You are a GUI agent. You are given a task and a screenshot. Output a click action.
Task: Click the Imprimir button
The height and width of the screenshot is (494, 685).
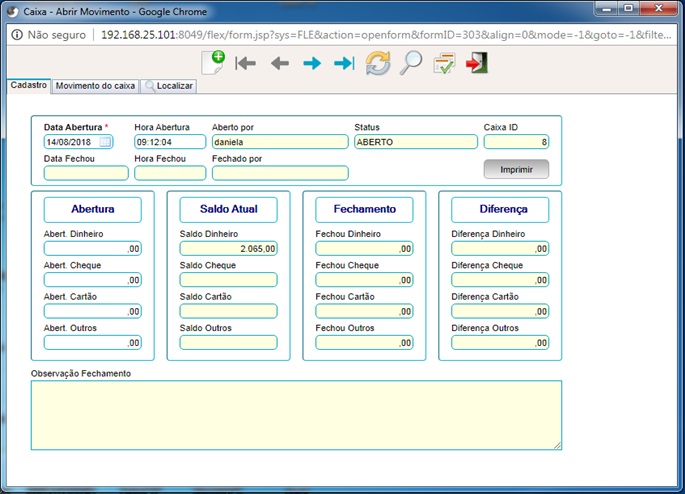516,169
